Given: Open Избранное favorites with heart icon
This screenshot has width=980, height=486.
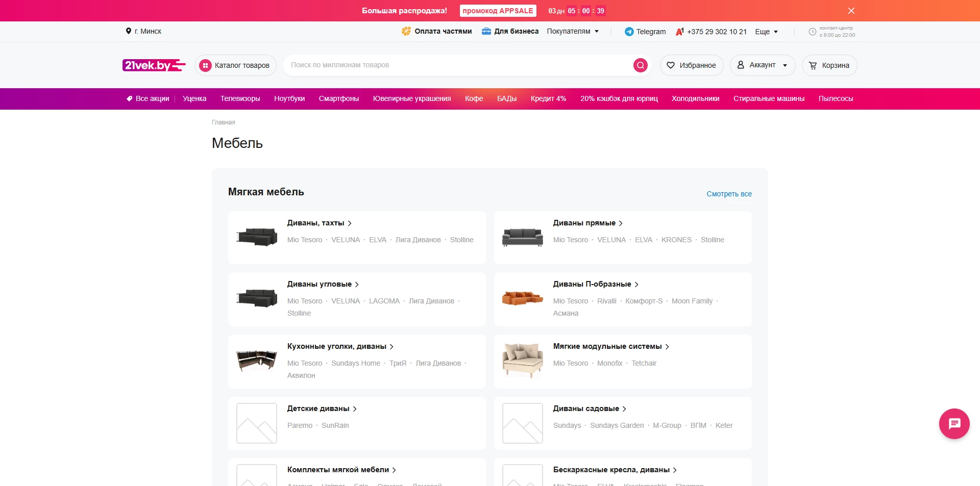Looking at the screenshot, I should click(x=692, y=65).
